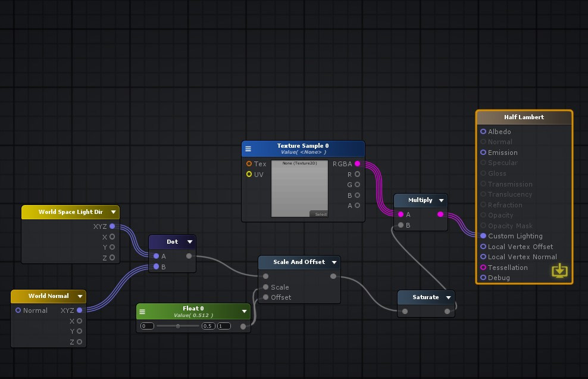Click the compile/save shader icon on Half Lambert node

point(560,270)
